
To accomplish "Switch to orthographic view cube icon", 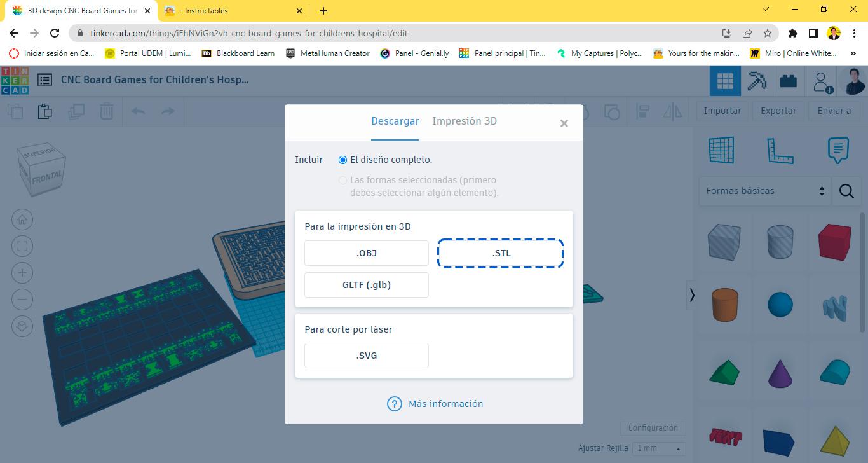I will click(x=22, y=326).
